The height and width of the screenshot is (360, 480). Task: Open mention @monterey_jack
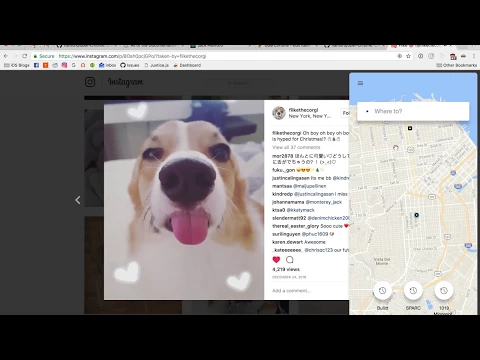324,202
